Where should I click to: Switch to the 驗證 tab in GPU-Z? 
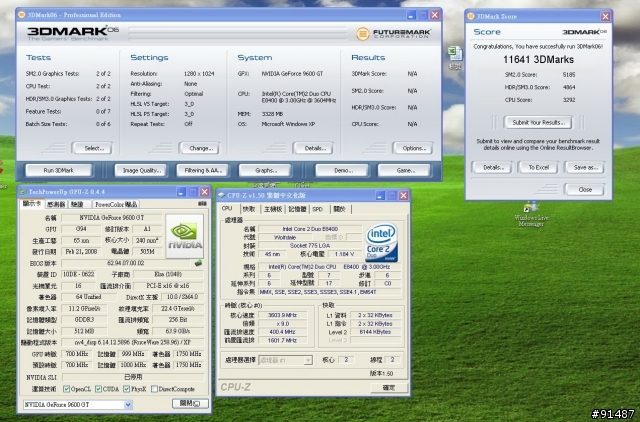[77, 204]
